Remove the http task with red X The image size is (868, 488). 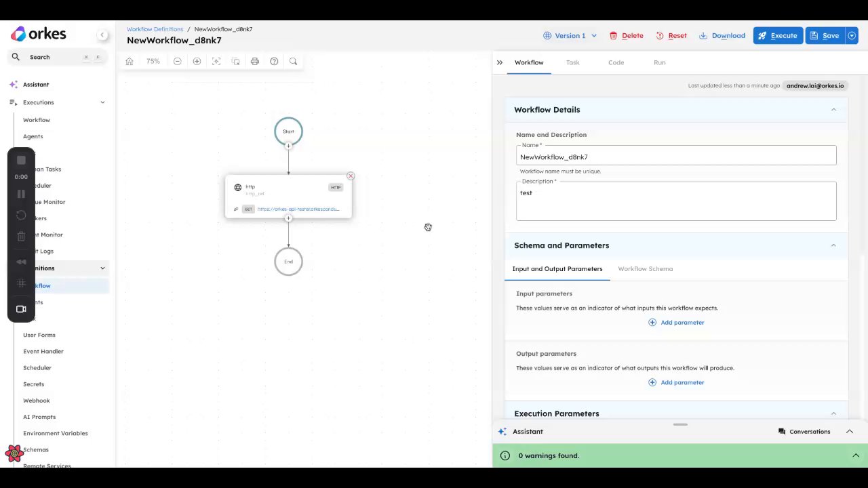pyautogui.click(x=351, y=176)
